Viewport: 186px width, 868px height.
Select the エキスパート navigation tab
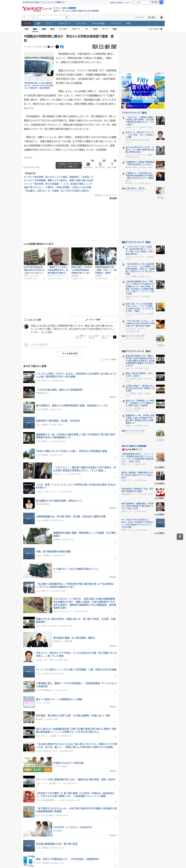tap(64, 24)
